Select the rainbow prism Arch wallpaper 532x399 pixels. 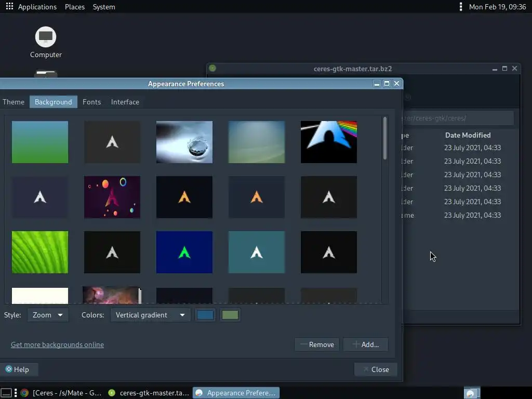point(329,142)
